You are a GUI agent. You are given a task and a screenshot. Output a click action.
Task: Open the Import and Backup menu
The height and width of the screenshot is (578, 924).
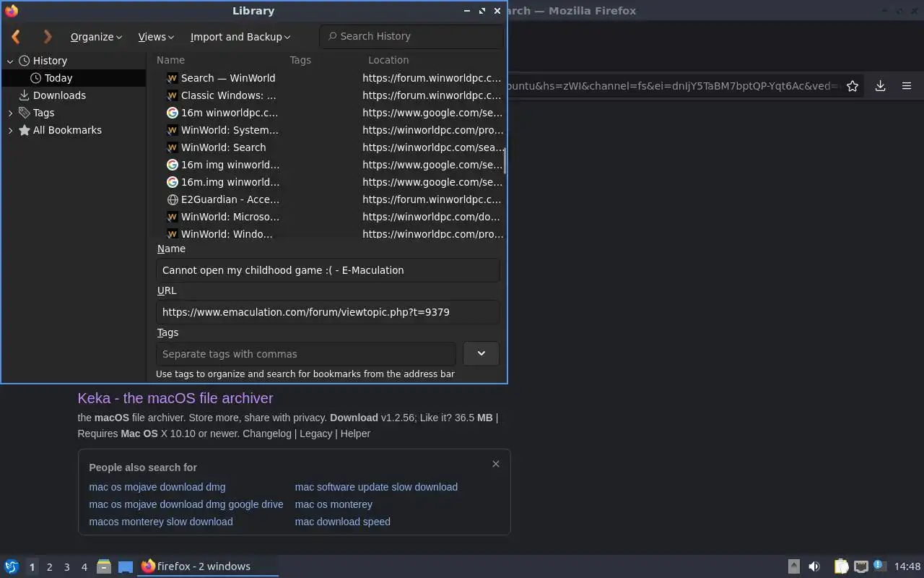240,37
